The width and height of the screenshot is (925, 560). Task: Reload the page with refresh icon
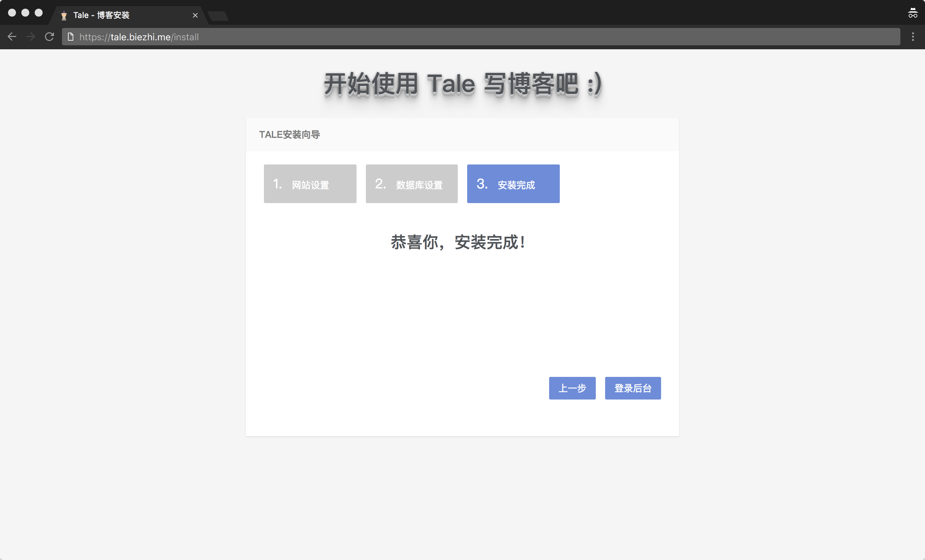point(50,37)
